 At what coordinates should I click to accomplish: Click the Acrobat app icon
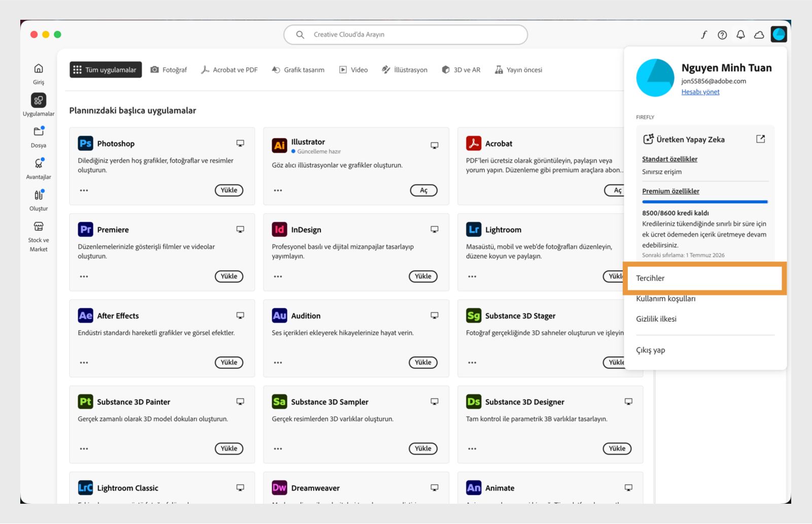474,143
